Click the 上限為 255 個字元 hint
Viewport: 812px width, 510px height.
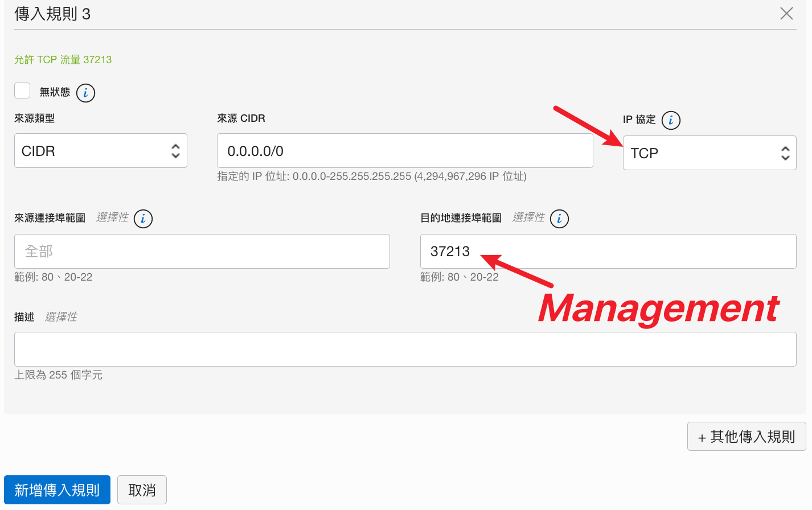click(59, 375)
